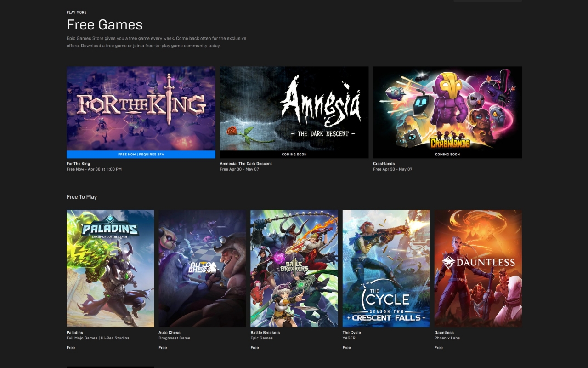The width and height of the screenshot is (588, 368).
Task: Select the 'Auto Chess' title text
Action: [170, 333]
